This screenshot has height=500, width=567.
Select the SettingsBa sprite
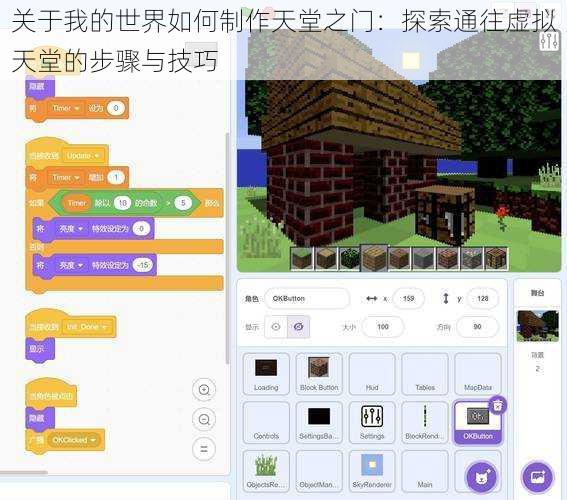point(319,422)
